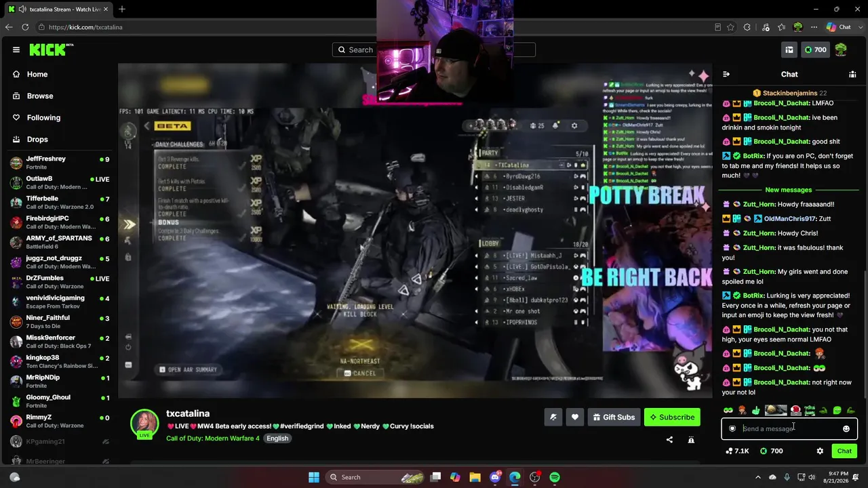This screenshot has height=488, width=868.
Task: Open Spotify from the taskbar
Action: (555, 477)
